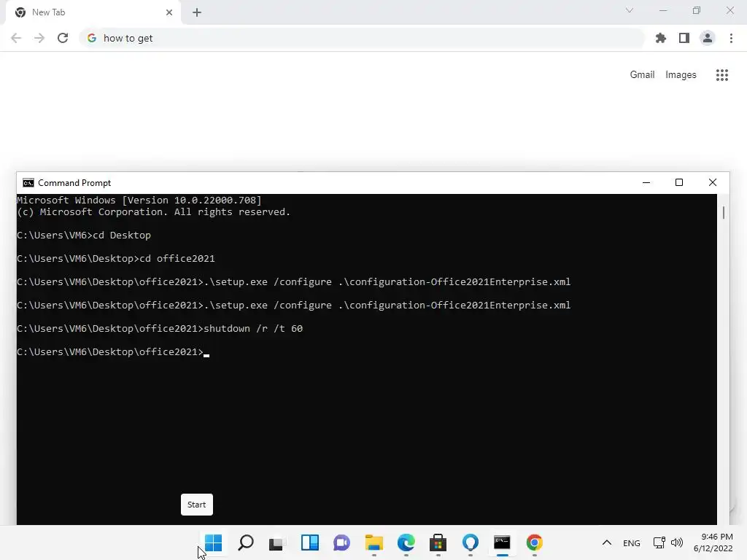This screenshot has width=747, height=560.
Task: Open Microsoft Store from the taskbar
Action: [x=438, y=542]
